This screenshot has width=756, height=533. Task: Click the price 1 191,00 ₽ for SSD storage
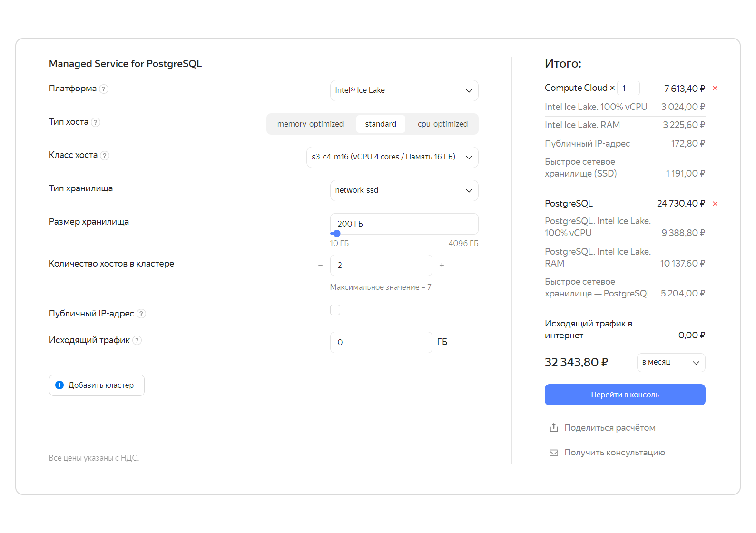(686, 174)
